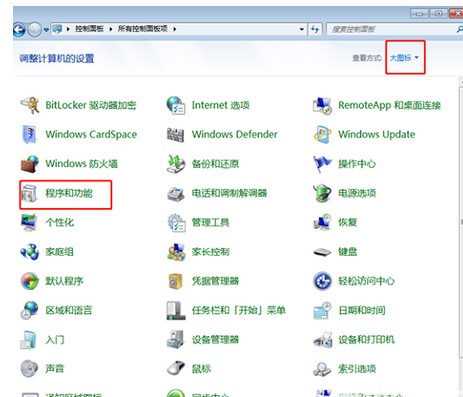463x397 pixels.
Task: Open the 键盘 keyboard icon
Action: 322,252
